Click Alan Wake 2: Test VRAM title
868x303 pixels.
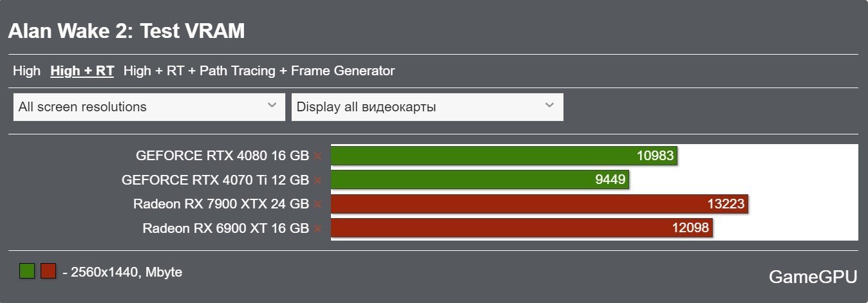click(x=126, y=31)
